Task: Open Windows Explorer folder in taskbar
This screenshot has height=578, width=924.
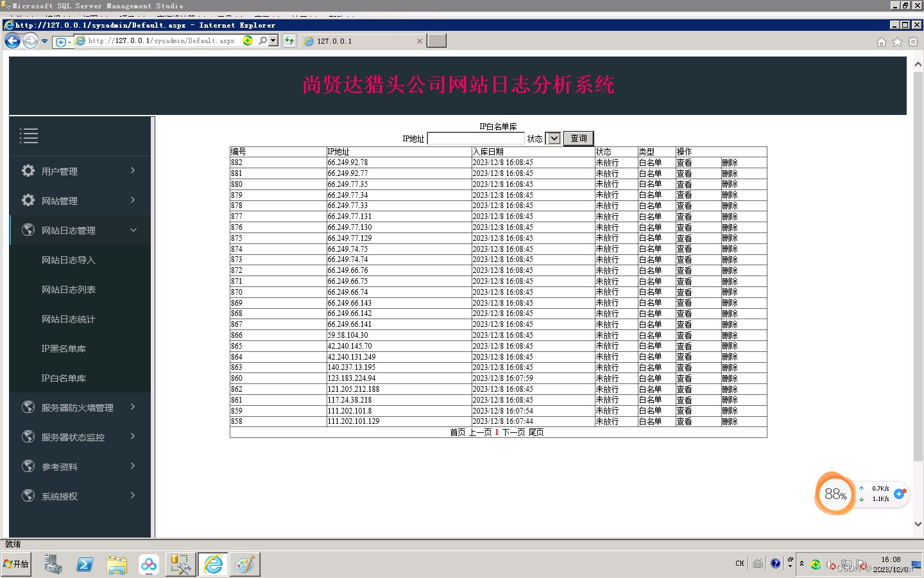Action: (117, 565)
